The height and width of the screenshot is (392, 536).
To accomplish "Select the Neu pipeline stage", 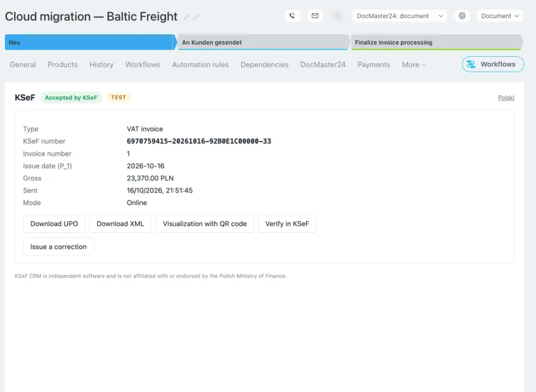I will pos(90,42).
